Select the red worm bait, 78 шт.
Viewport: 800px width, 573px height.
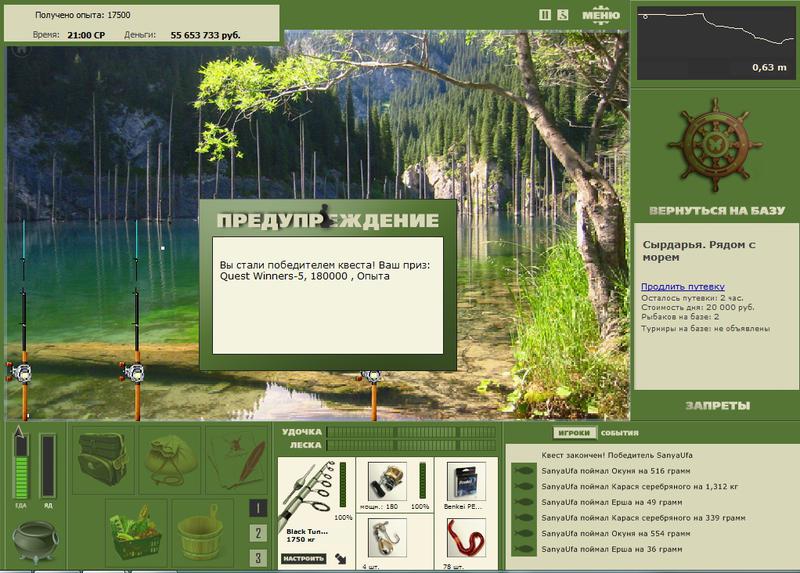click(466, 538)
